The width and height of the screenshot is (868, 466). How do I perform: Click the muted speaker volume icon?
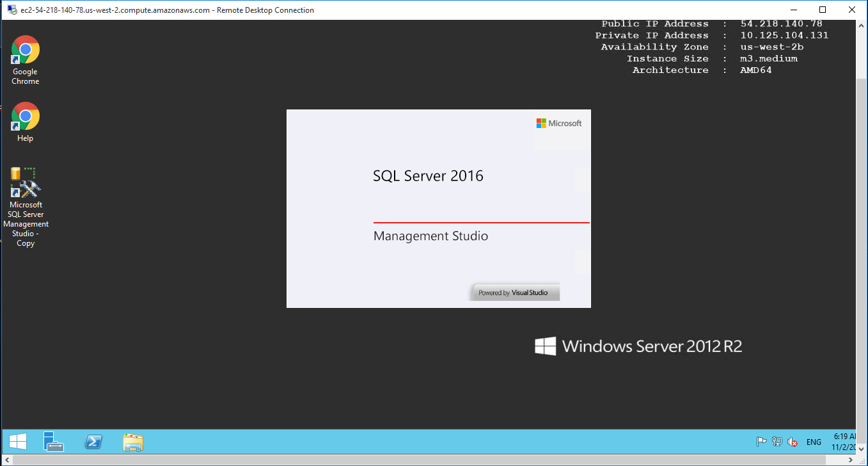pos(793,442)
